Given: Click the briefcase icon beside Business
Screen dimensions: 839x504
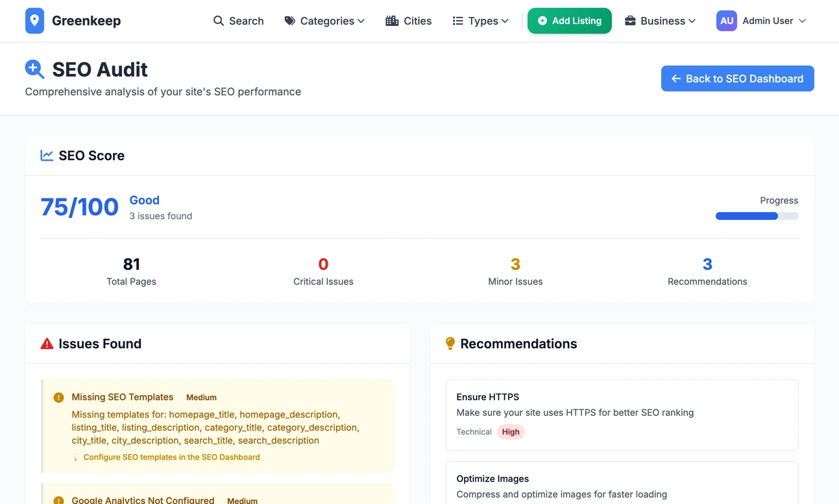Looking at the screenshot, I should click(630, 21).
